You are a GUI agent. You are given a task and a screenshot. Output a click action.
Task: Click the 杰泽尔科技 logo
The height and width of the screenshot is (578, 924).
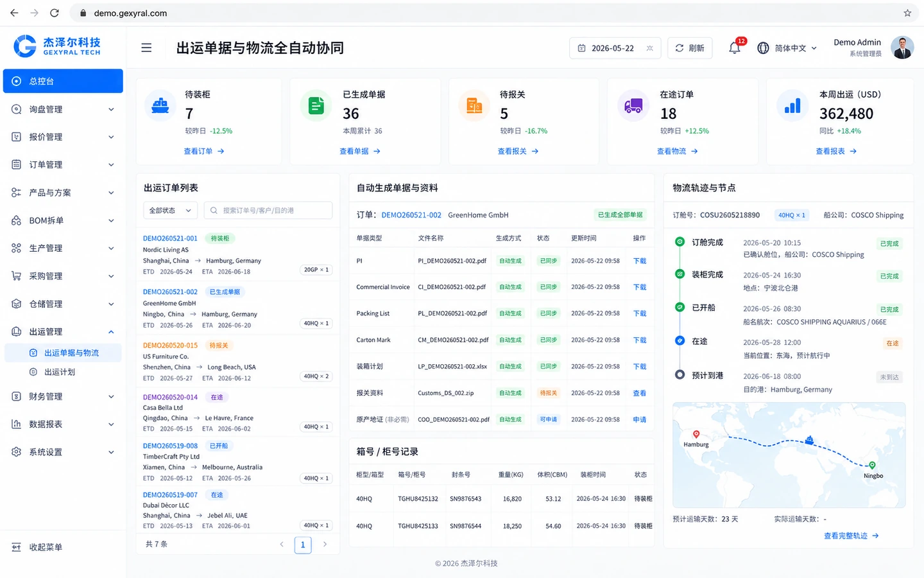[x=57, y=46]
